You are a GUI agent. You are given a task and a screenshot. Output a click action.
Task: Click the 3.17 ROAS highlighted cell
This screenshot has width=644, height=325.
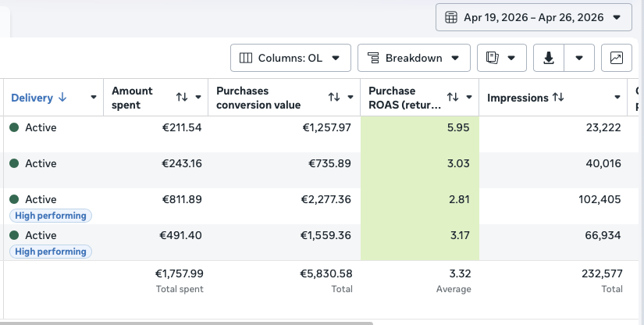[420, 242]
